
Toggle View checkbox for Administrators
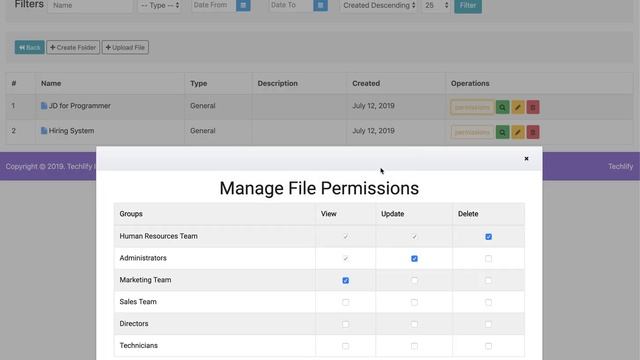[x=346, y=259]
